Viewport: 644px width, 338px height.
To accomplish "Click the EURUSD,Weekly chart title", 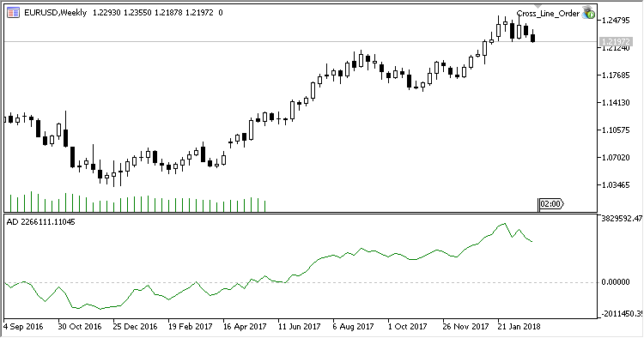I will pyautogui.click(x=56, y=13).
